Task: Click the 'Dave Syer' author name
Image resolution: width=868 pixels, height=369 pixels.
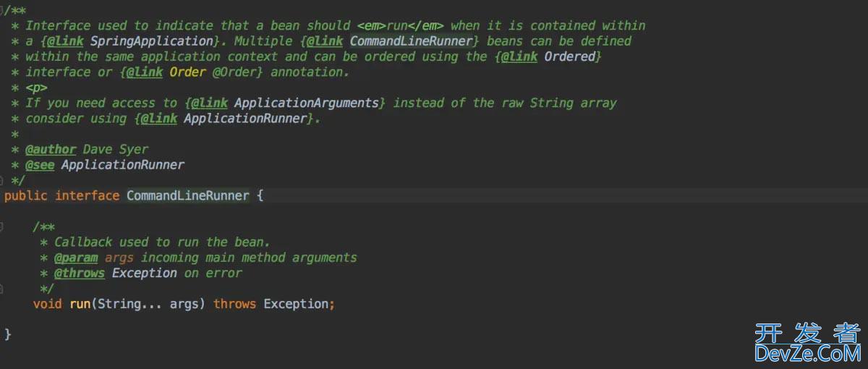Action: [116, 150]
